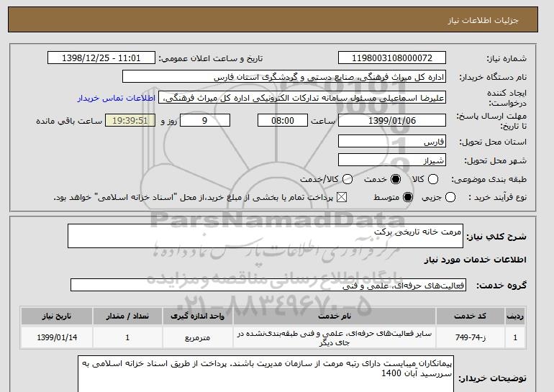
Task: Toggle the Islamic treasury payment checkbox
Action: (341, 197)
